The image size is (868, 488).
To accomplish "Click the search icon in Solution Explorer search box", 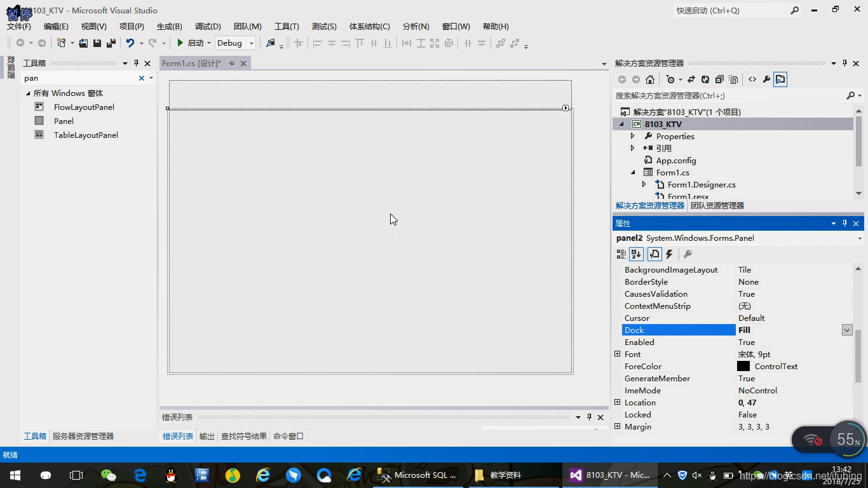I will coord(851,95).
